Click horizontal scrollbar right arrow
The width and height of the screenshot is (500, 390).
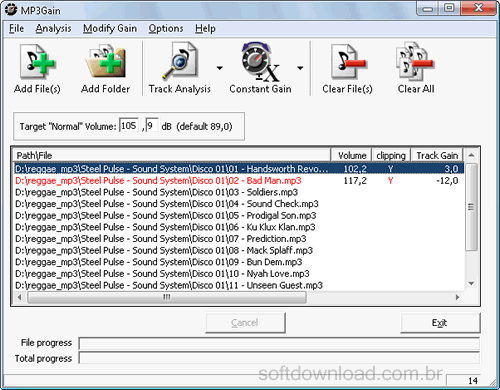pos(457,297)
